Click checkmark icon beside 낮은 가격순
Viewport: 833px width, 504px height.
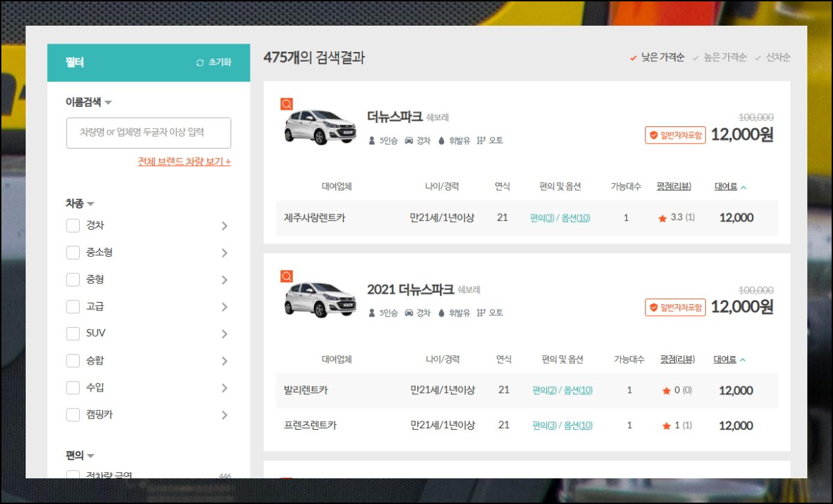tap(633, 58)
